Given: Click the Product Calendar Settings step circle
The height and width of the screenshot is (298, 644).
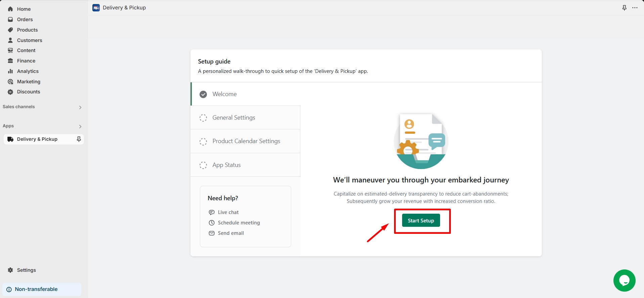Looking at the screenshot, I should pos(203,141).
